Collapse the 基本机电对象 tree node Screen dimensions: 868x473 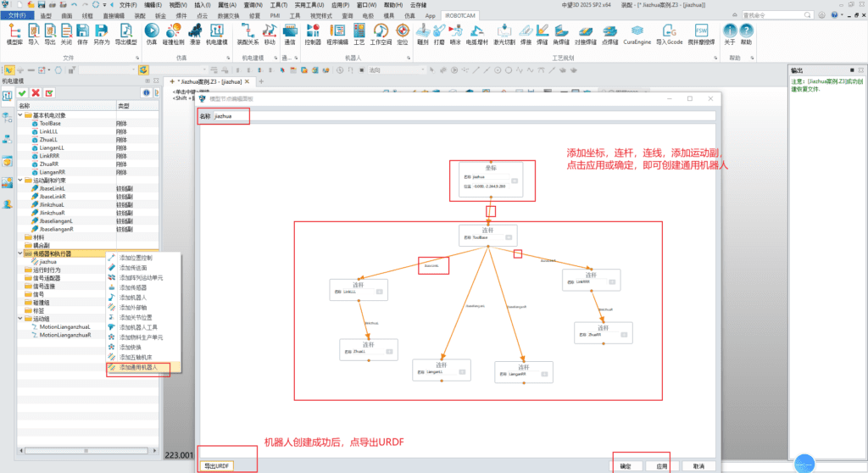(x=21, y=114)
